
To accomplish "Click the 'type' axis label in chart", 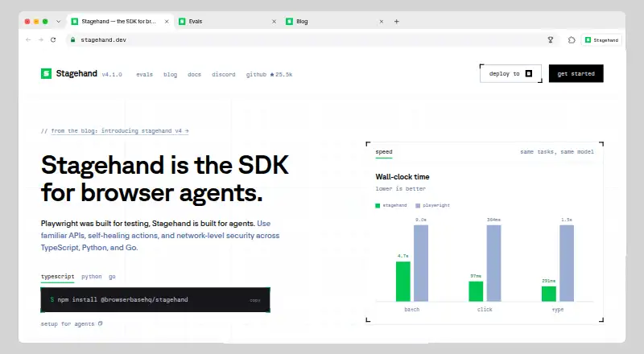I will coord(558,309).
